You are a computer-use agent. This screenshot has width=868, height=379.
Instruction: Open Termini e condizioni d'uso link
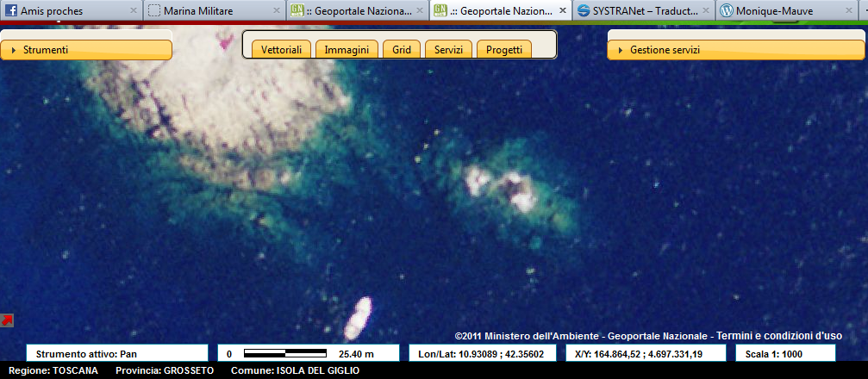point(780,335)
